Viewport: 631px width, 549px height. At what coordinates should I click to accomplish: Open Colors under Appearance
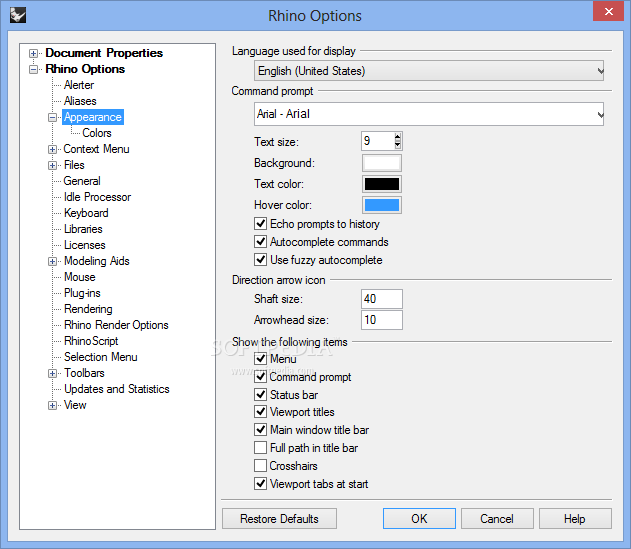point(97,133)
